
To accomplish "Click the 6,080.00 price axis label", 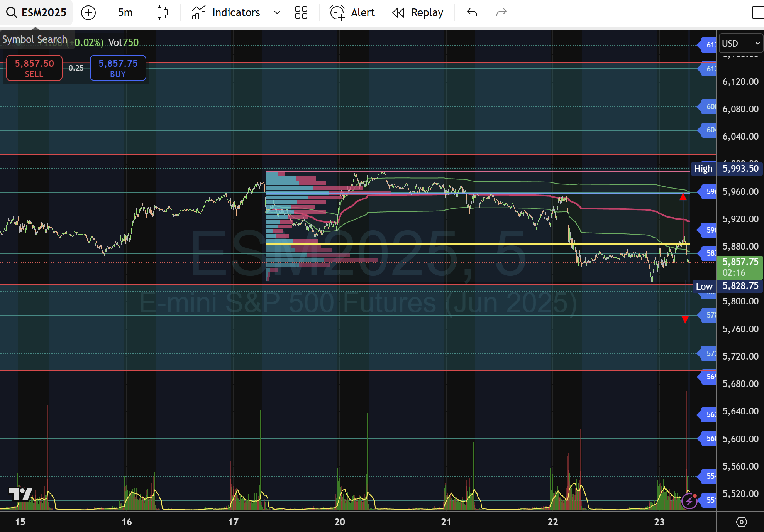I will pyautogui.click(x=740, y=109).
